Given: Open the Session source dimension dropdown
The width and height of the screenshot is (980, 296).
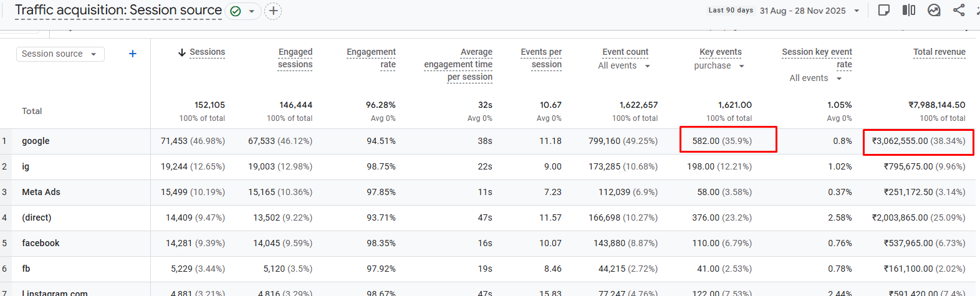Looking at the screenshot, I should pyautogui.click(x=60, y=54).
